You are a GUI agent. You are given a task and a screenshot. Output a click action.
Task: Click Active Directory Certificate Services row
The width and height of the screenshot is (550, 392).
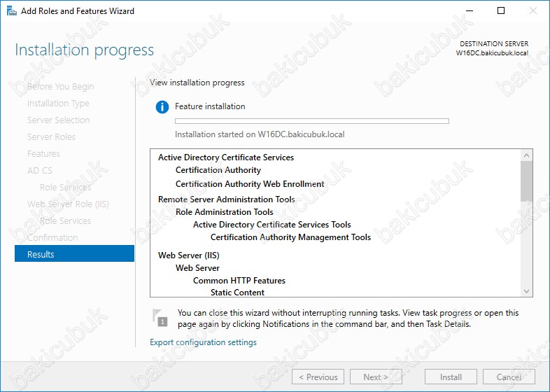coord(226,157)
